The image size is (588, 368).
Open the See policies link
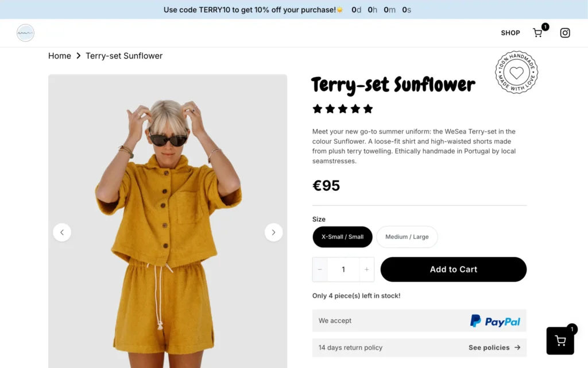[489, 347]
